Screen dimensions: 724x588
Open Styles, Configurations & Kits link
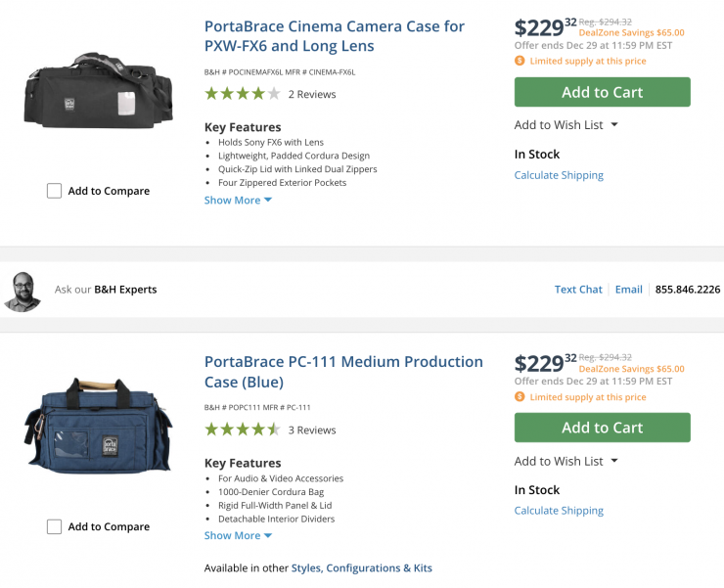point(361,567)
